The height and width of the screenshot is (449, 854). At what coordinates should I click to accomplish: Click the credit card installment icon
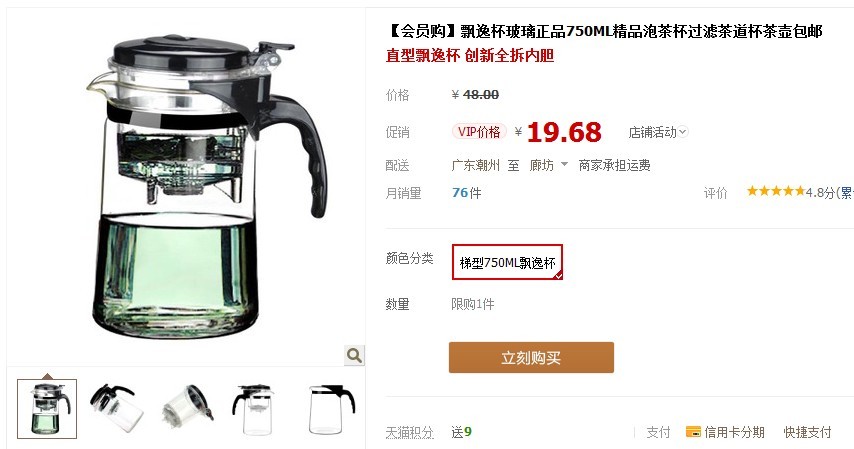[x=693, y=432]
